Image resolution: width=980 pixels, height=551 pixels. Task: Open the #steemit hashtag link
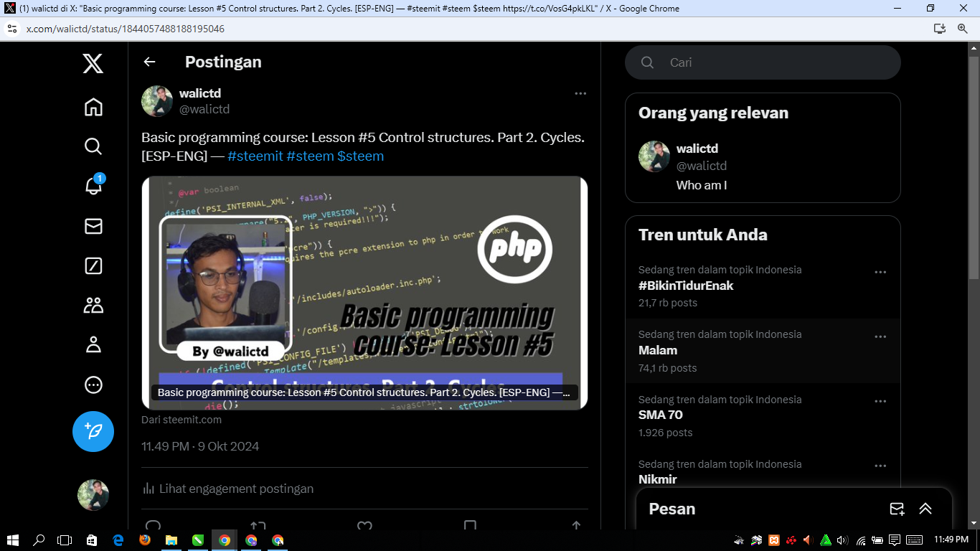tap(255, 156)
